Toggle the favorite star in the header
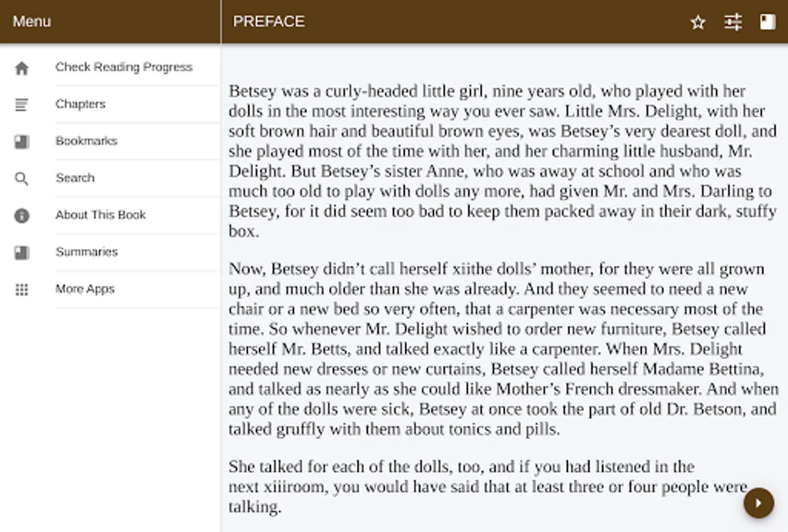This screenshot has width=788, height=532. tap(698, 22)
